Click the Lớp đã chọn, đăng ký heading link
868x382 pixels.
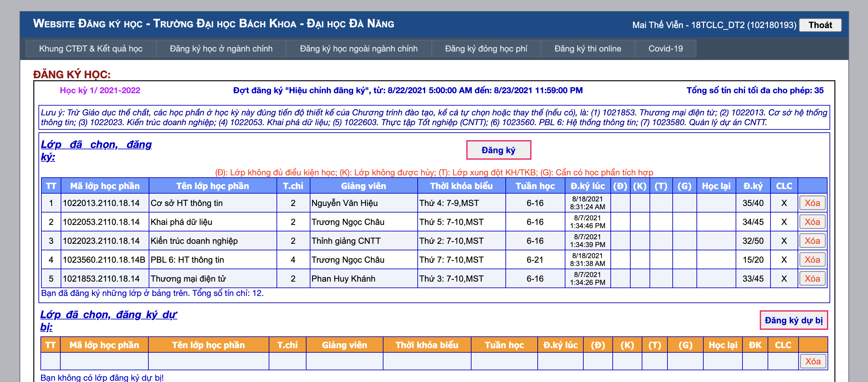[96, 150]
